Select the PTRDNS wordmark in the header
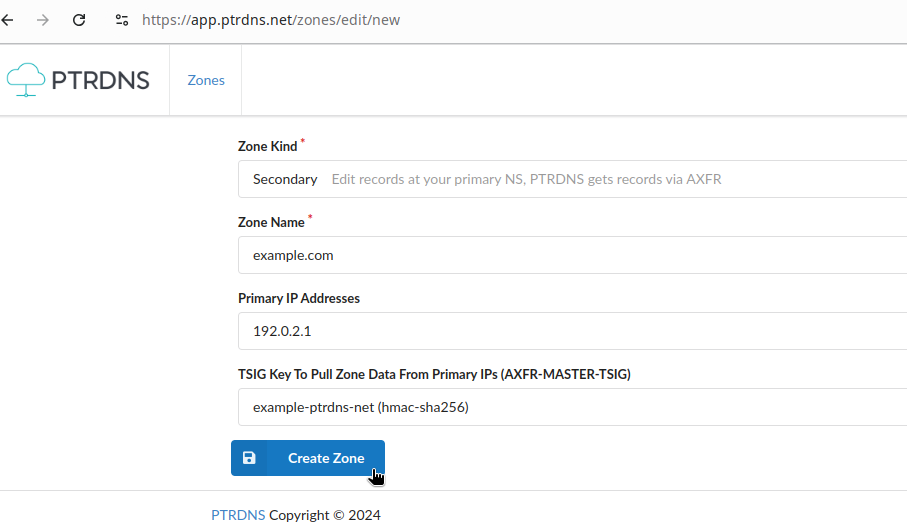This screenshot has width=907, height=532. [x=100, y=80]
